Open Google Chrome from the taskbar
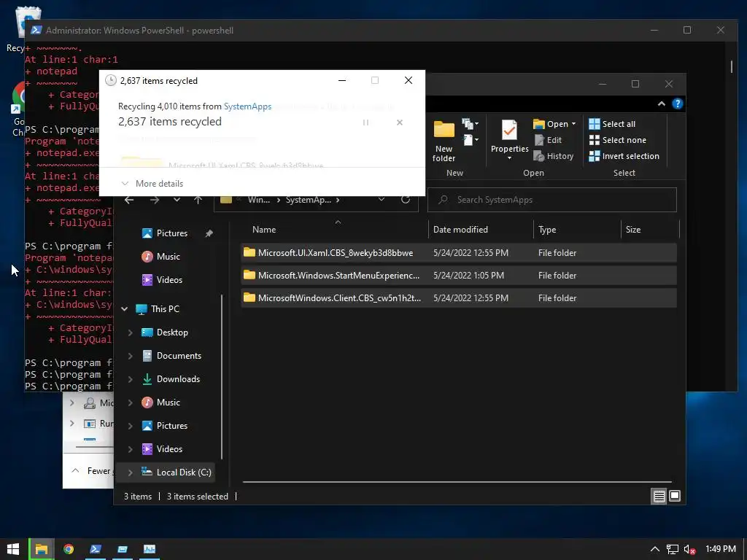747x560 pixels. pyautogui.click(x=69, y=549)
